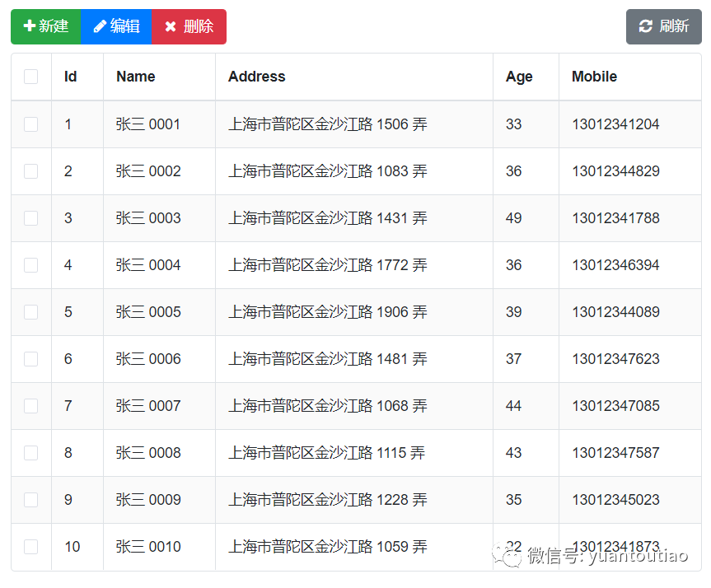Viewport: 711px width, 588px height.
Task: Click the gray 刷新 (Refresh) button
Action: (664, 26)
